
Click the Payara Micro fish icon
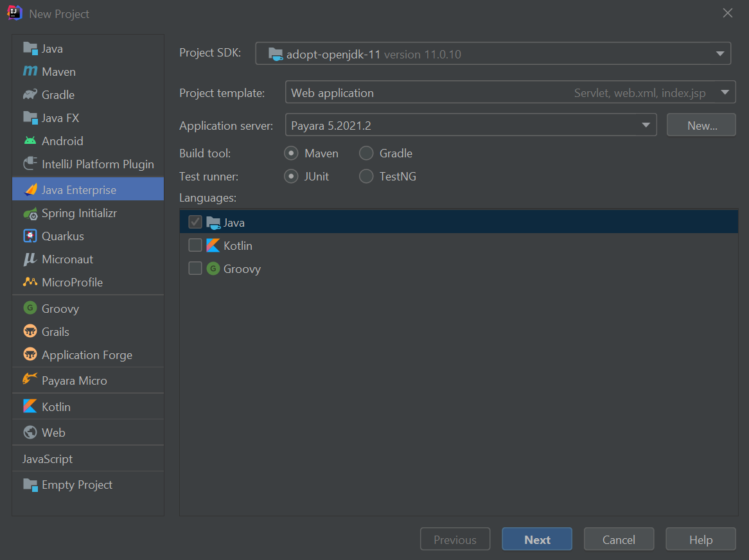point(30,380)
